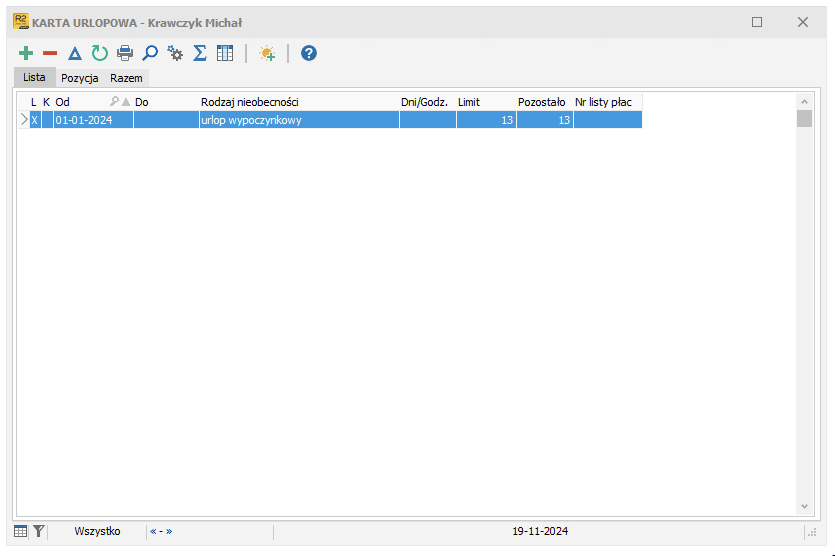The width and height of the screenshot is (835, 556).
Task: Add a new leave entry with the green plus
Action: tap(26, 53)
